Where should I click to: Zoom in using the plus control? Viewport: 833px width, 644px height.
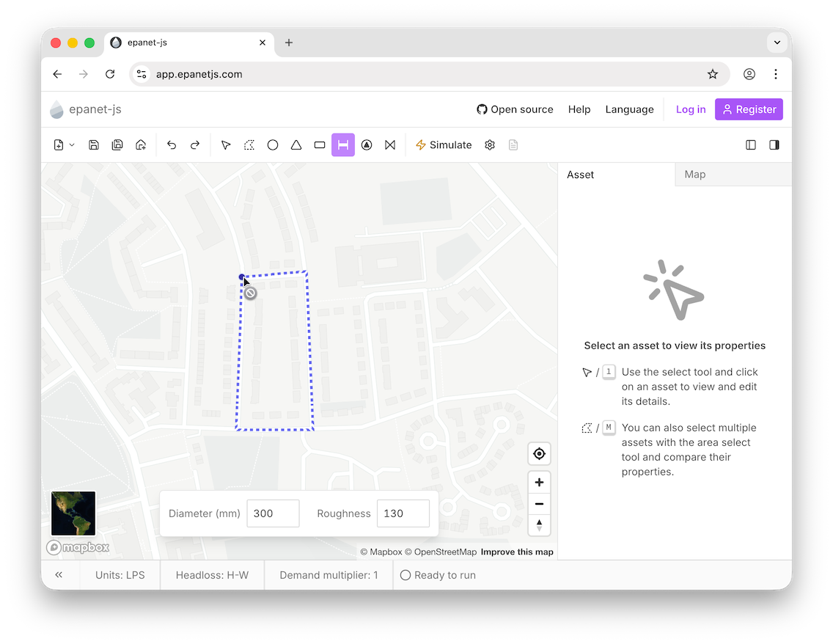click(539, 482)
